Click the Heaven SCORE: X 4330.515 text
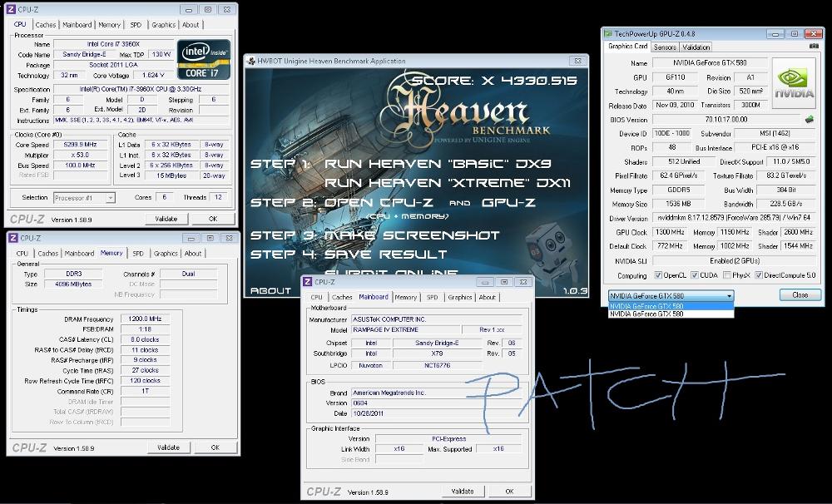This screenshot has height=504, width=832. tap(494, 81)
